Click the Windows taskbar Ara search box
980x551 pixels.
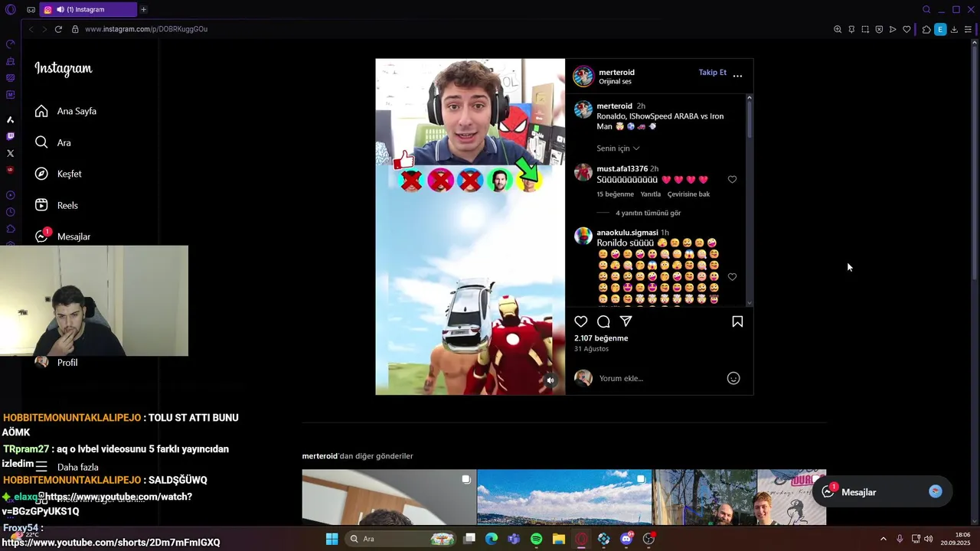pyautogui.click(x=402, y=539)
